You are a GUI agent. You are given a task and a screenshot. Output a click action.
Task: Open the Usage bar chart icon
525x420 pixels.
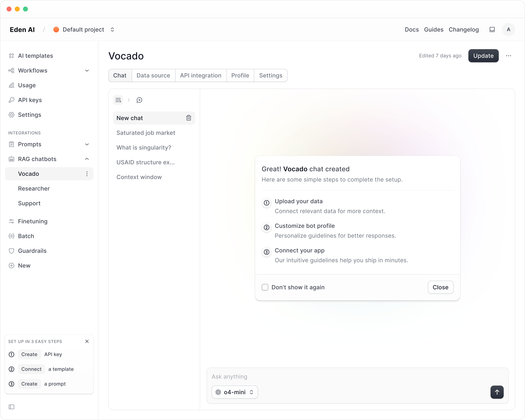pyautogui.click(x=11, y=85)
